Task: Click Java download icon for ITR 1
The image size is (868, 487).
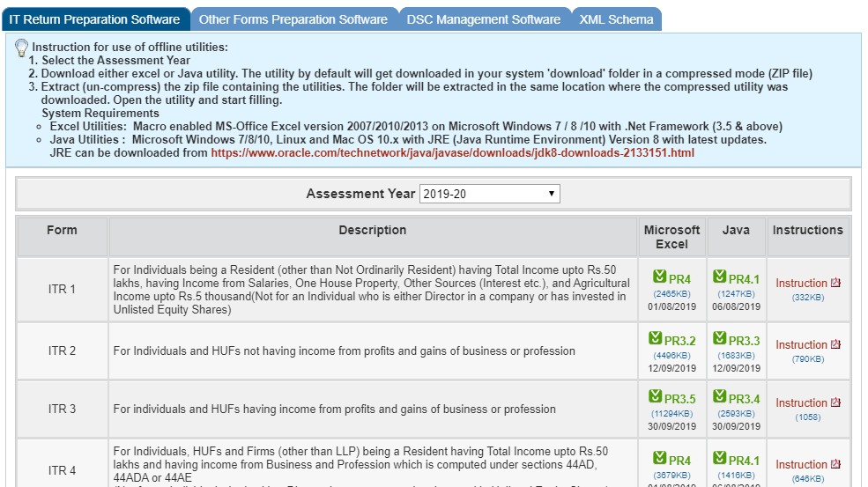Action: (x=720, y=277)
